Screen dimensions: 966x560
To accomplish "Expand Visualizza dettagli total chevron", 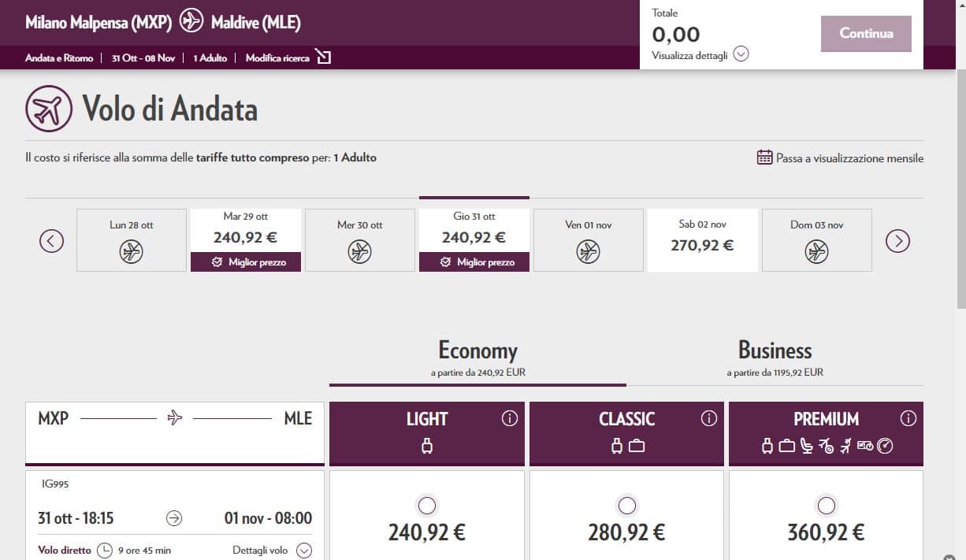I will pos(741,54).
